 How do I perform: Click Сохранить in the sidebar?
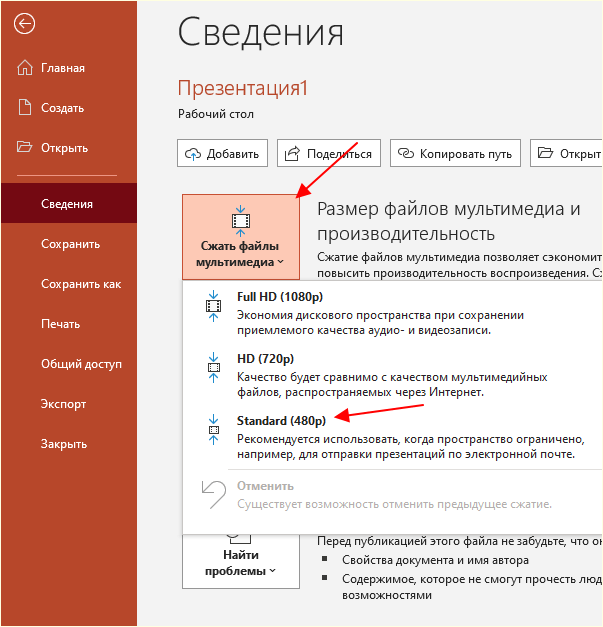[x=69, y=244]
